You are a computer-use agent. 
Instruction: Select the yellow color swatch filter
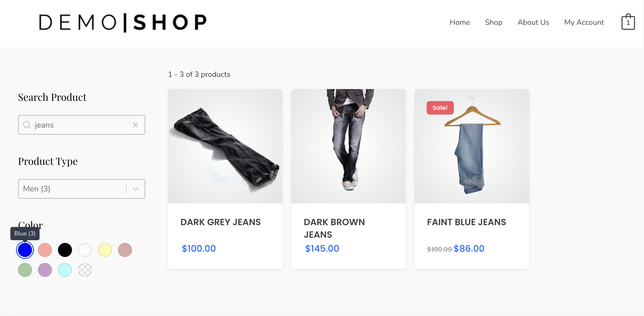pos(105,250)
